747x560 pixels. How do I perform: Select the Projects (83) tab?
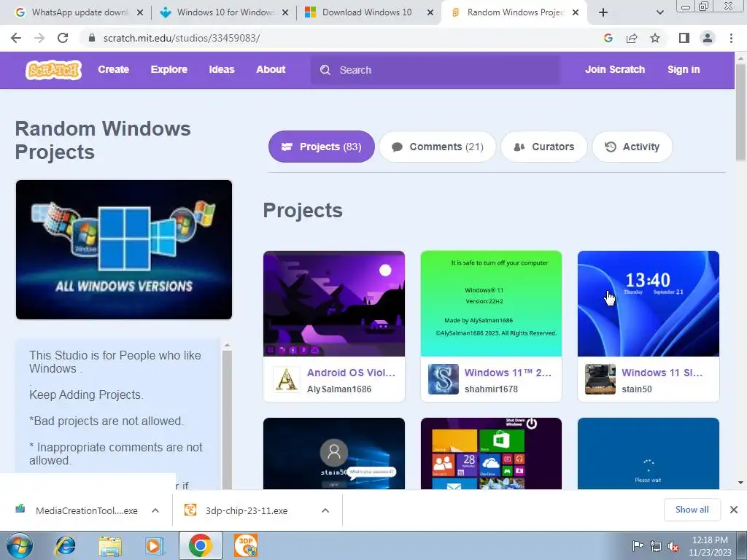coord(322,147)
